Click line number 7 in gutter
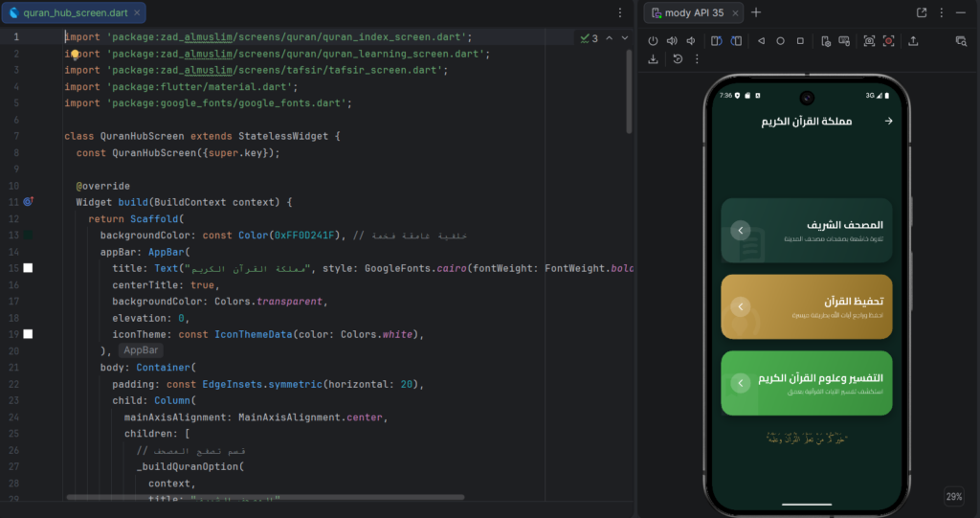 pos(16,136)
